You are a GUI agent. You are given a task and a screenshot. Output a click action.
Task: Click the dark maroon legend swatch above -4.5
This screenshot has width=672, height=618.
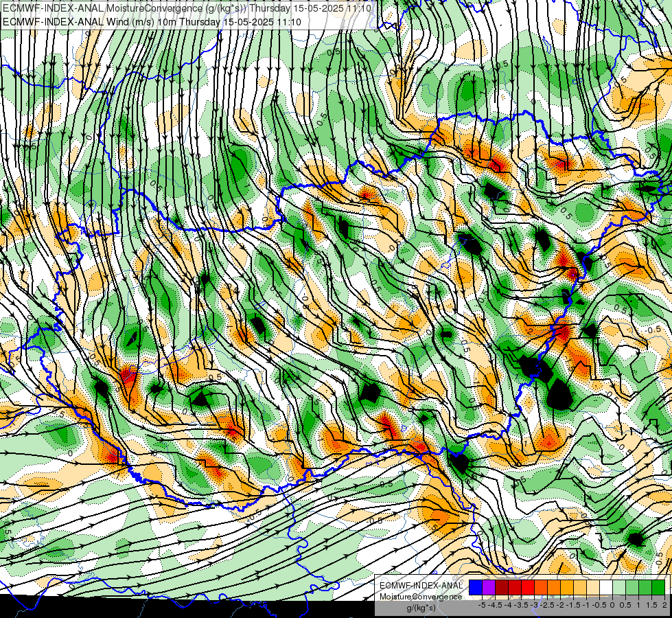502,587
